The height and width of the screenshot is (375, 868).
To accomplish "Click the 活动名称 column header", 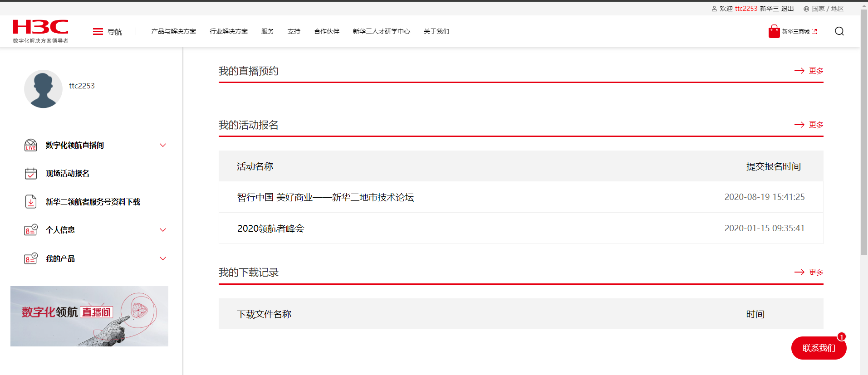I will (x=255, y=166).
